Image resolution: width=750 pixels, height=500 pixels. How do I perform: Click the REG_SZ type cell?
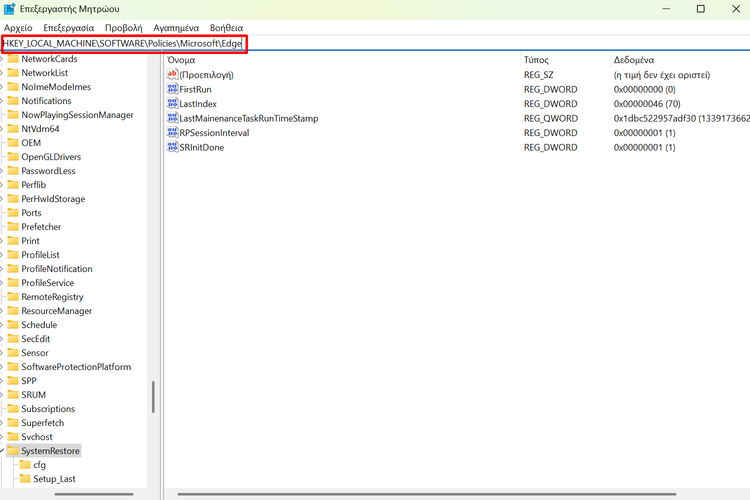pyautogui.click(x=538, y=75)
